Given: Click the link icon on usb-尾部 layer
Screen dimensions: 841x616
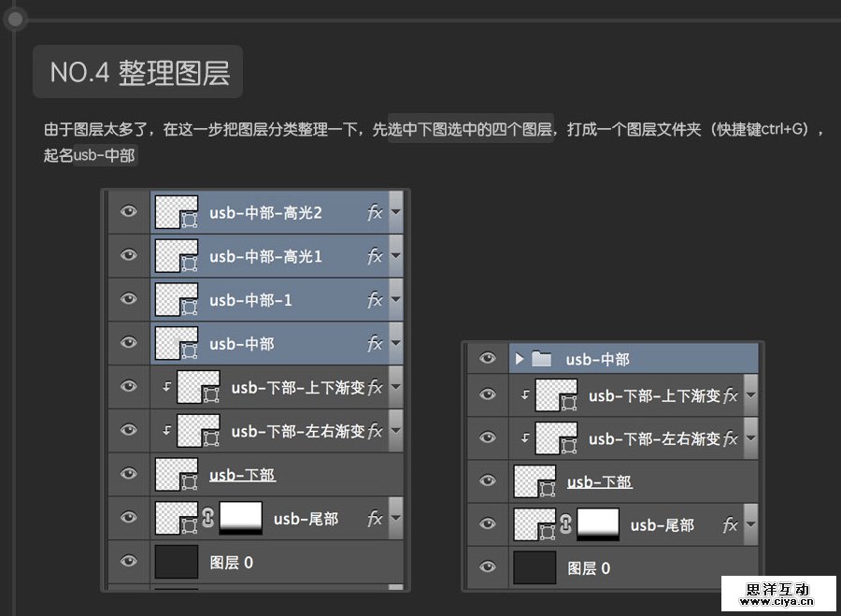Looking at the screenshot, I should 207,517.
